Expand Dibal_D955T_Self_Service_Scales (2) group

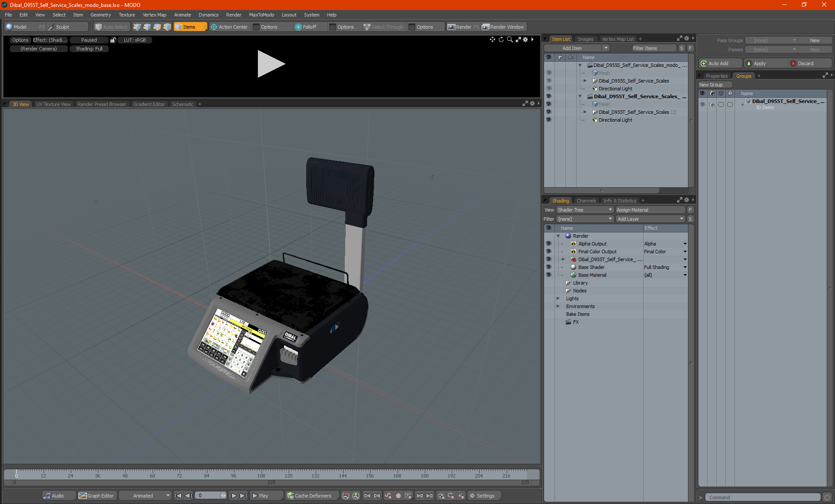point(585,112)
